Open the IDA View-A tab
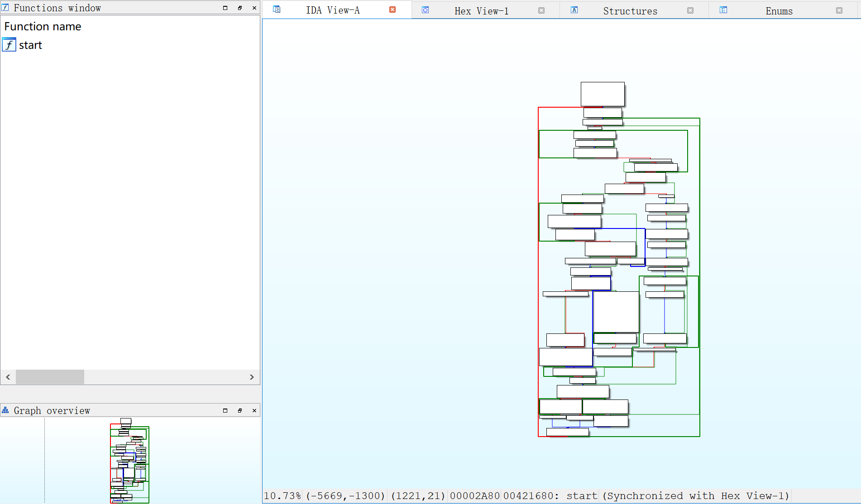Image resolution: width=861 pixels, height=504 pixels. [x=333, y=10]
